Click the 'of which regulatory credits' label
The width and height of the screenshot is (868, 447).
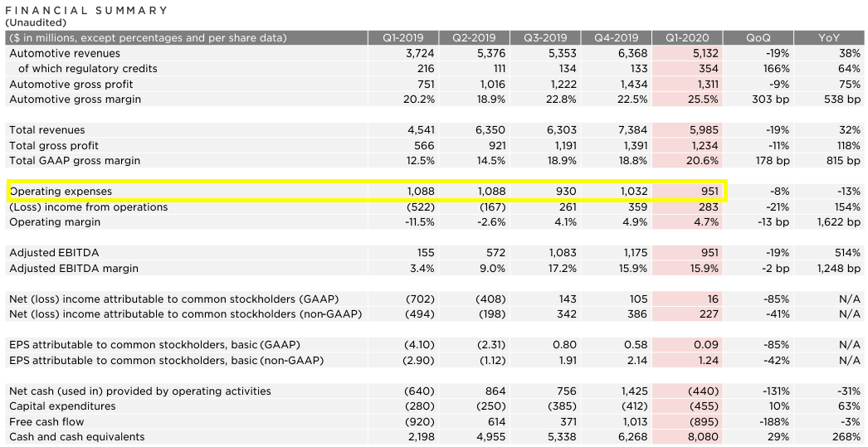[87, 69]
